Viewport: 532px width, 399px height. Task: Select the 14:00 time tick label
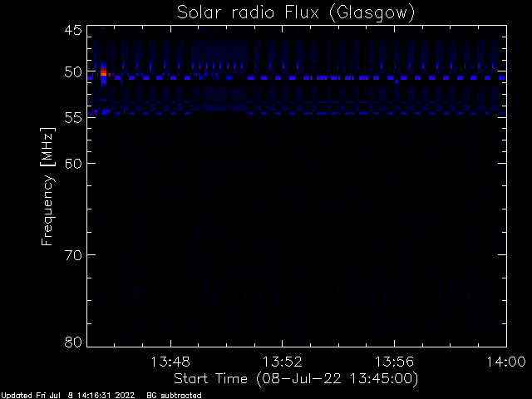(x=506, y=362)
